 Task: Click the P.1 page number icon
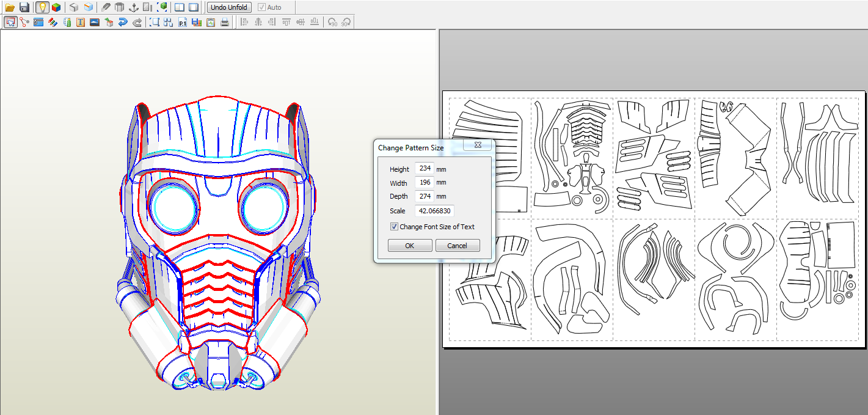coord(183,23)
